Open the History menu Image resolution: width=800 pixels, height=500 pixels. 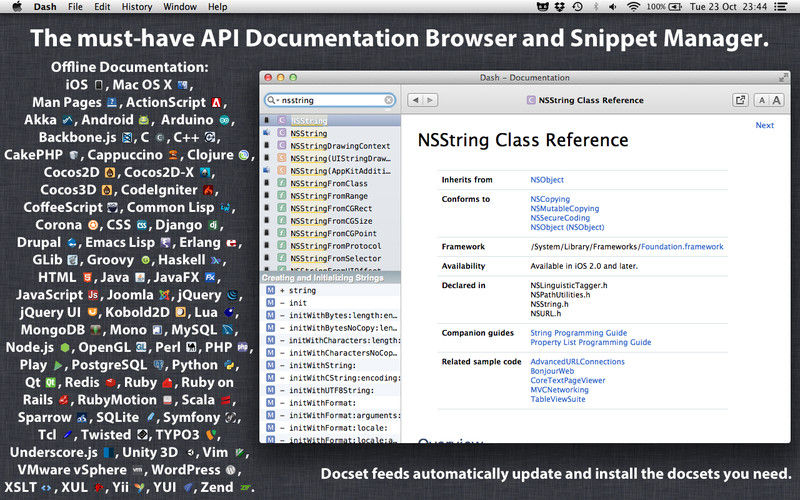(137, 7)
